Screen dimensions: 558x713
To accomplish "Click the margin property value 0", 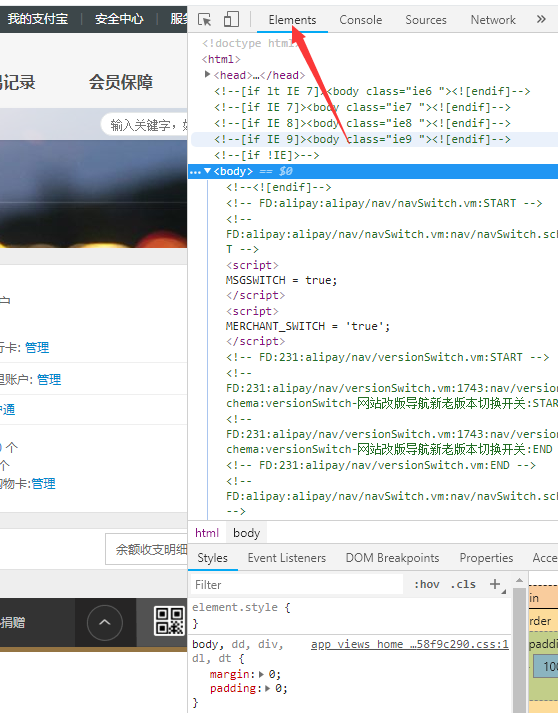I will pos(272,674).
